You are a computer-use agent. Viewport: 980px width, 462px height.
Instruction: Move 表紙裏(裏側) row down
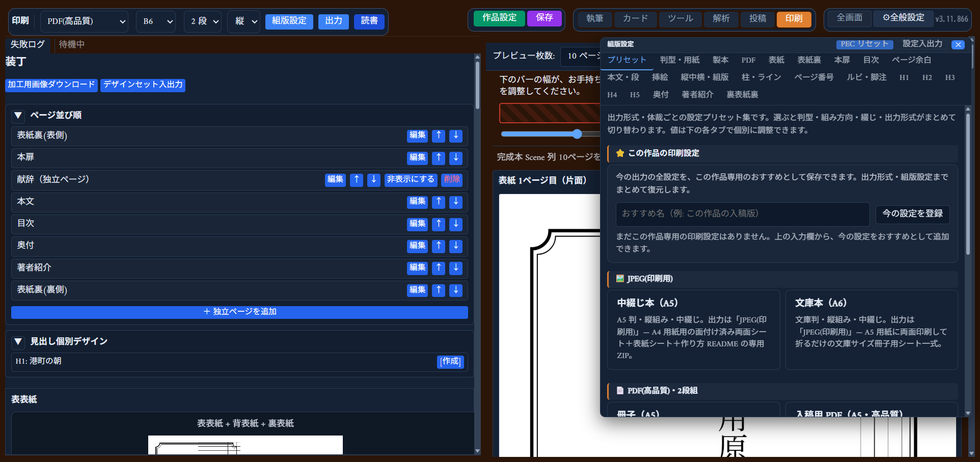click(x=456, y=290)
